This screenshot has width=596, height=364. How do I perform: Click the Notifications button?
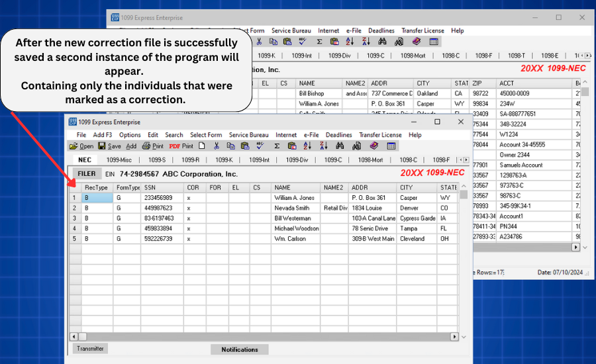[240, 349]
